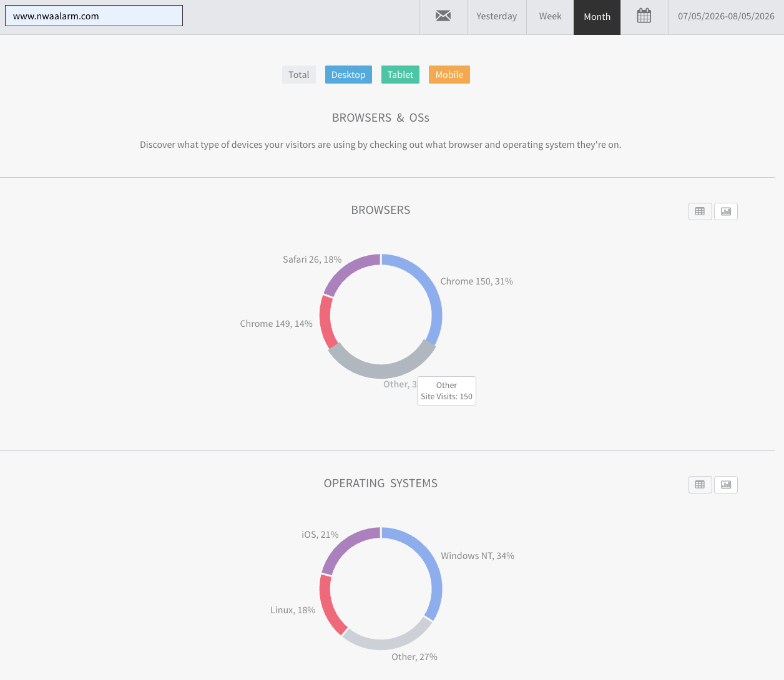Switch Operating Systems to table view
This screenshot has width=784, height=680.
pos(700,485)
